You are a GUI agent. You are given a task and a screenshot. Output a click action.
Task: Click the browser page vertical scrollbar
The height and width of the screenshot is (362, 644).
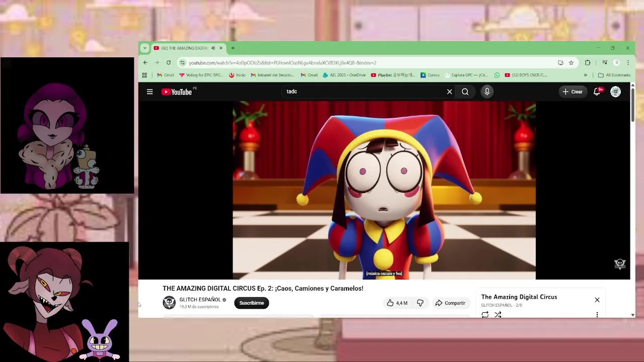coord(632,105)
